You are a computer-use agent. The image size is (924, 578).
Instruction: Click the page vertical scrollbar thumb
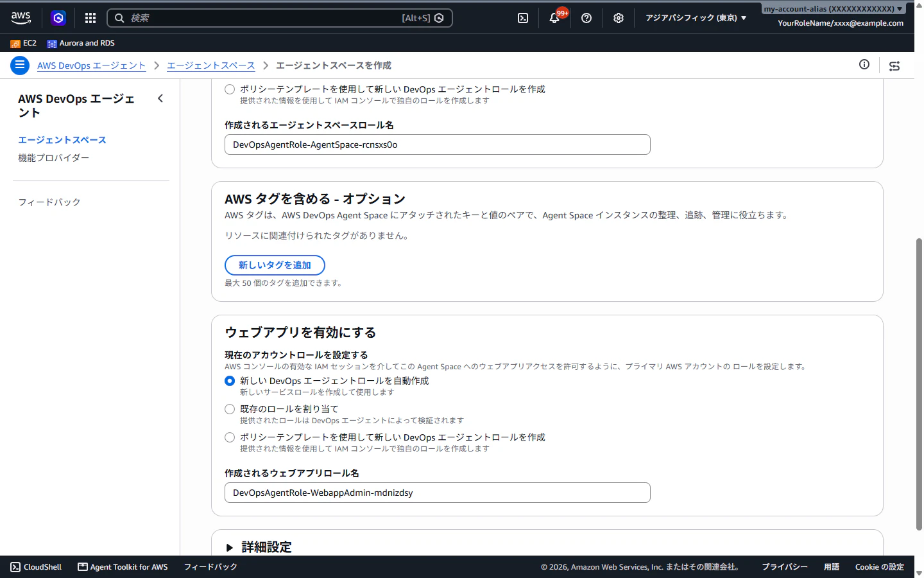(x=919, y=384)
